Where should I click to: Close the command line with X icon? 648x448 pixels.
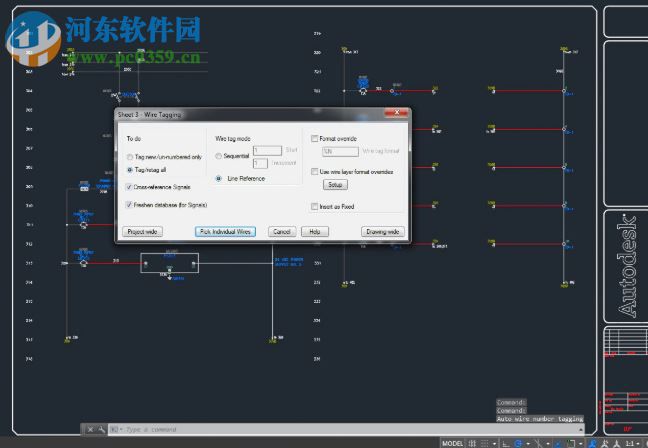(90, 430)
